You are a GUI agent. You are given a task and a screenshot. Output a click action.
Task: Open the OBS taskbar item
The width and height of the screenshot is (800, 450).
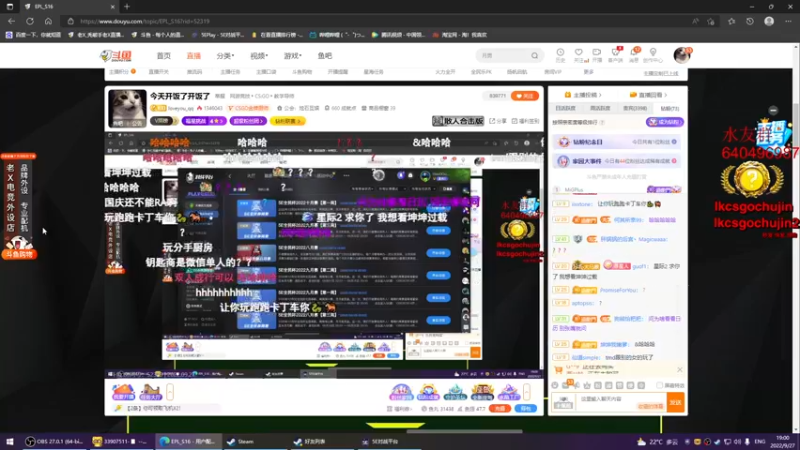coord(55,441)
